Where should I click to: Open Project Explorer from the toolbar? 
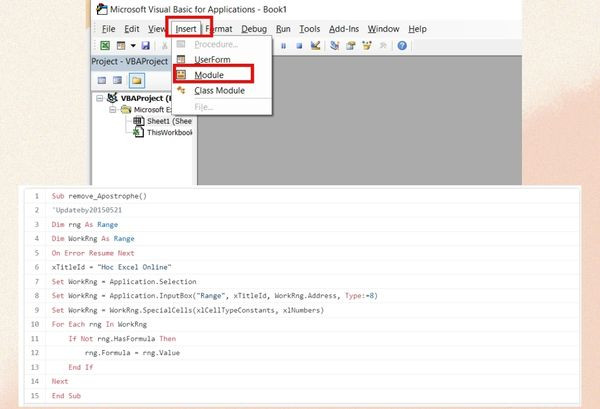pyautogui.click(x=334, y=46)
